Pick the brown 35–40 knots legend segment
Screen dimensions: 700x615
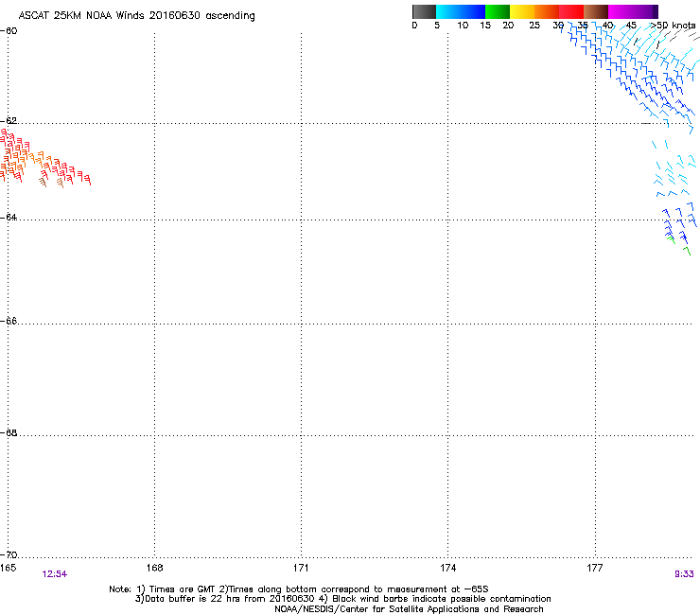(x=596, y=11)
